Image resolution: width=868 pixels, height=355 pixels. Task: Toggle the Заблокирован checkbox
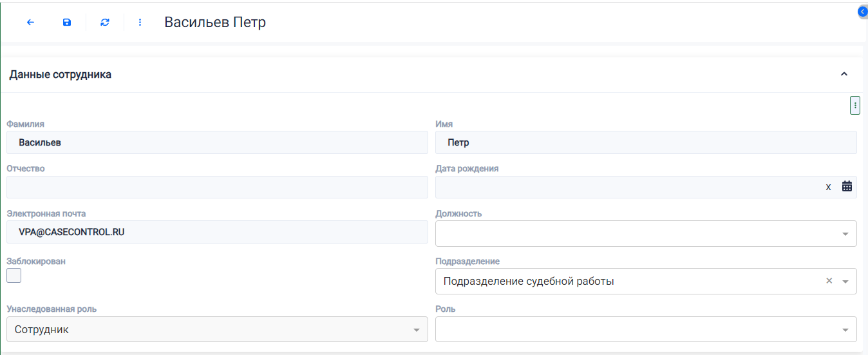pos(14,275)
